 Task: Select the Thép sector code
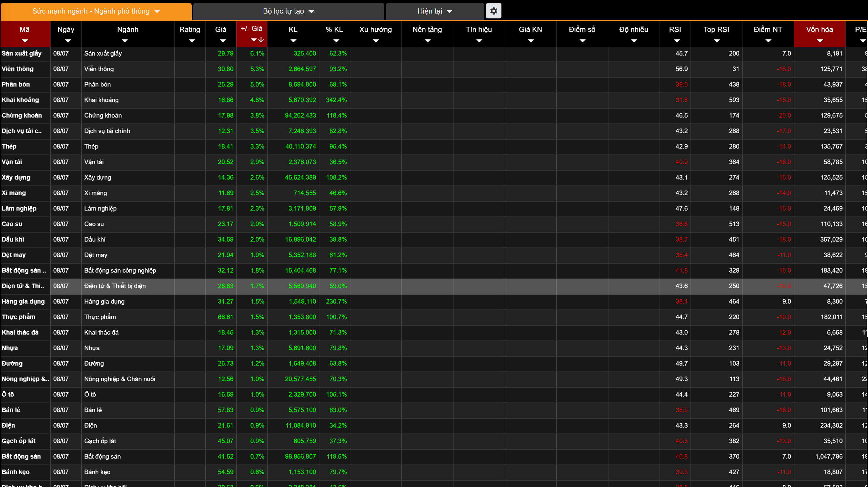click(9, 146)
